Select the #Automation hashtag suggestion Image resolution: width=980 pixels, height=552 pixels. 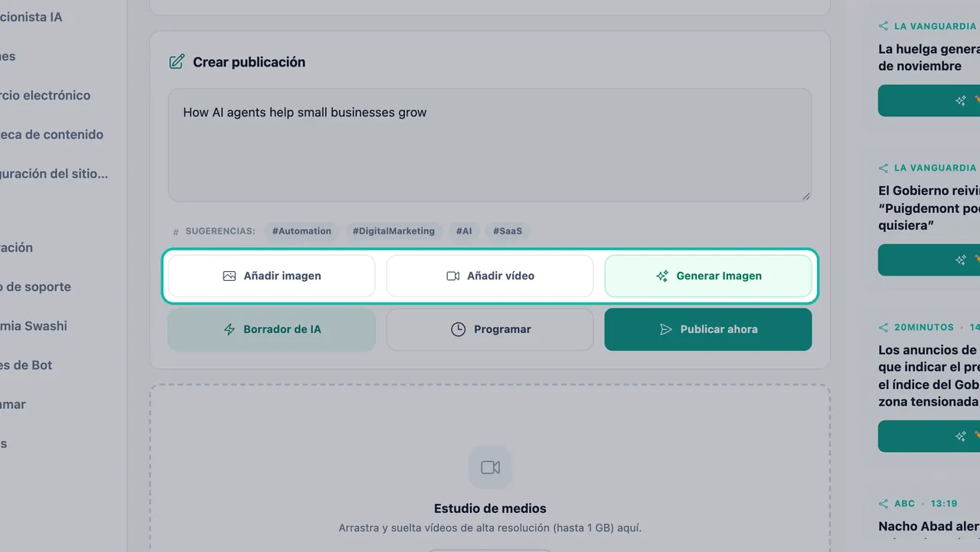(302, 230)
